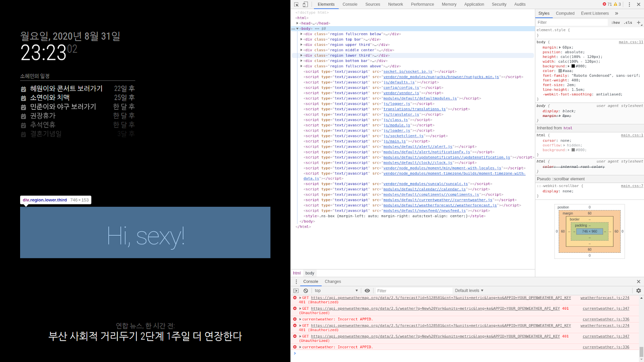The width and height of the screenshot is (644, 362).
Task: Click console scrollbar down arrow
Action: (641, 359)
